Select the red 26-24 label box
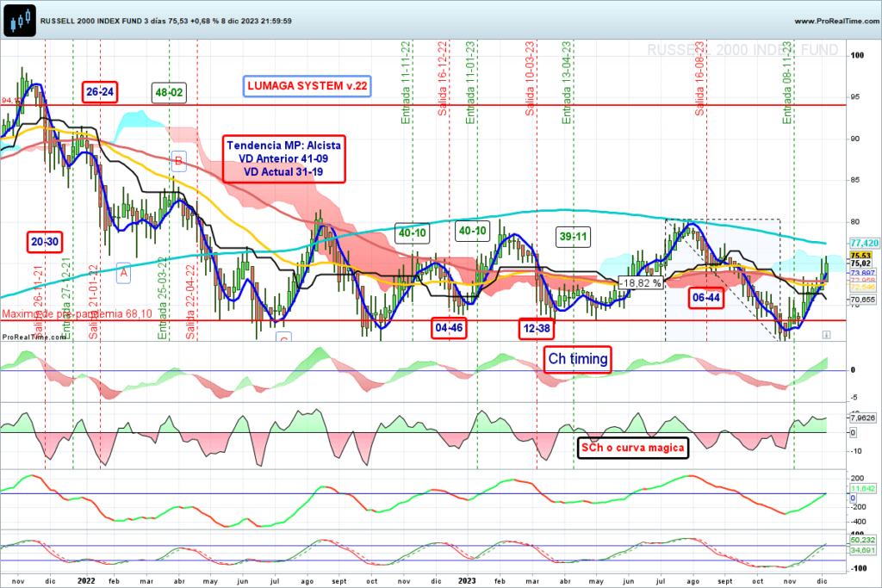 (100, 91)
